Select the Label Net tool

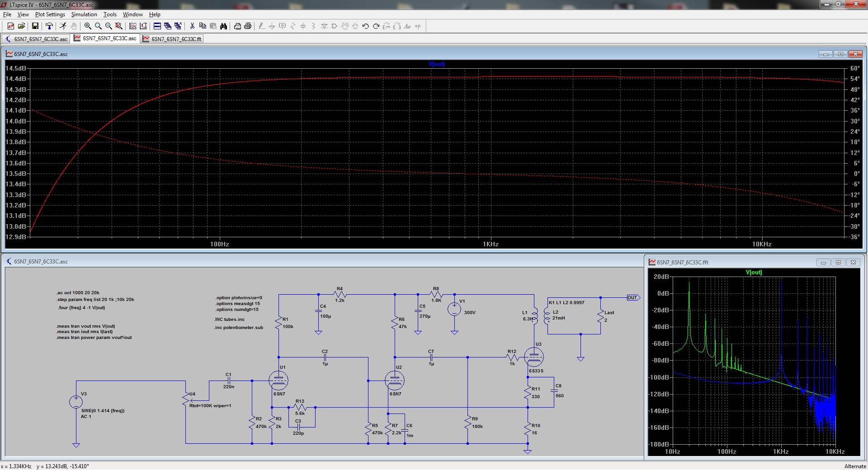point(283,26)
